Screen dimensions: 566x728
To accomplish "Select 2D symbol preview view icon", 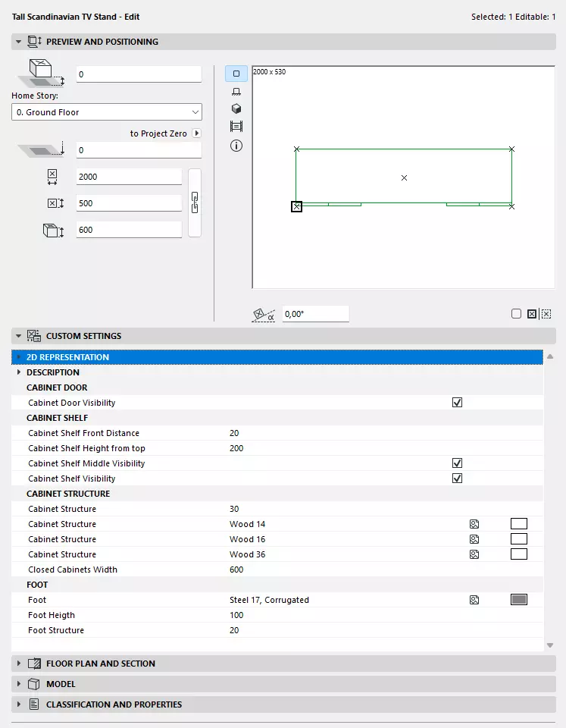I will [x=236, y=74].
